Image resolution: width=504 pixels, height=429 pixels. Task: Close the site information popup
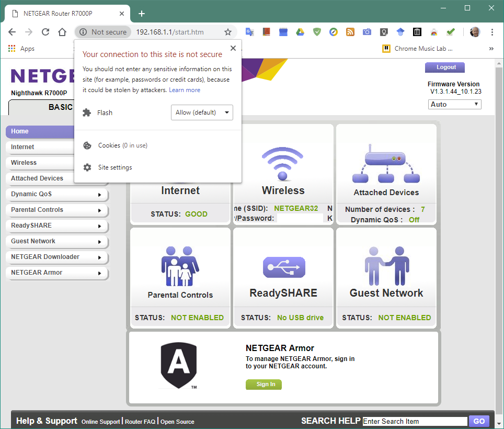[233, 48]
